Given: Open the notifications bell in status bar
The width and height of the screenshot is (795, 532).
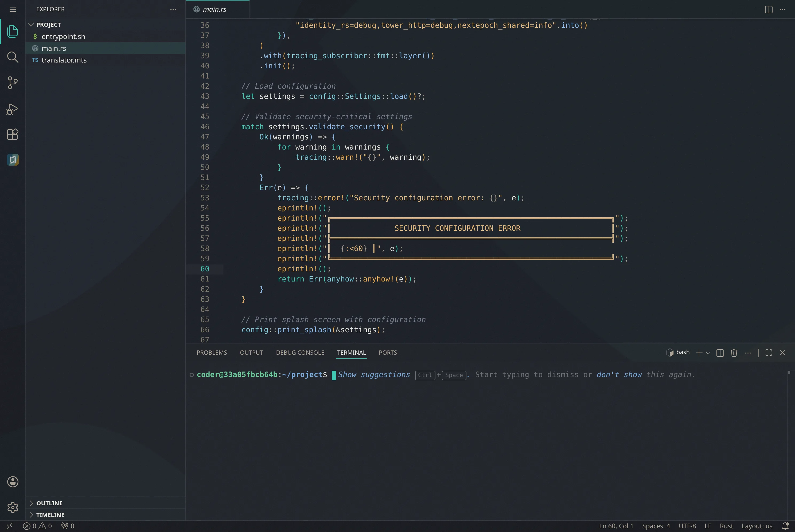Looking at the screenshot, I should 785,526.
